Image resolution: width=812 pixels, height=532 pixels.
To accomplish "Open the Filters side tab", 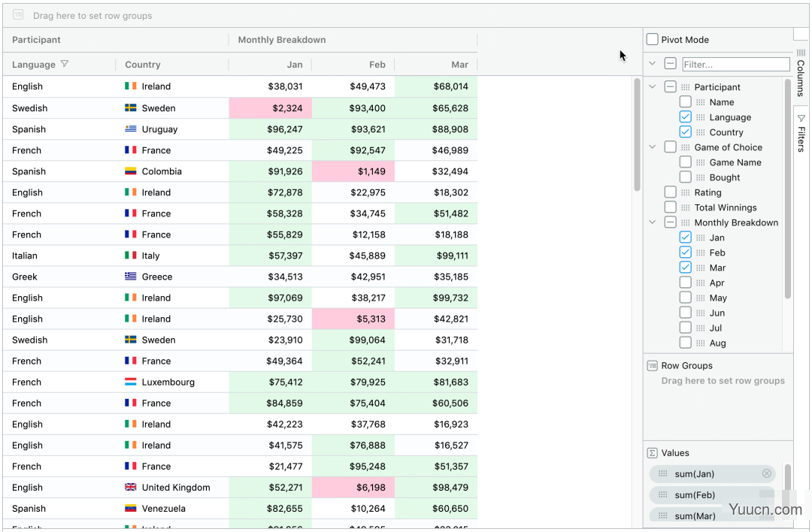I will point(801,132).
